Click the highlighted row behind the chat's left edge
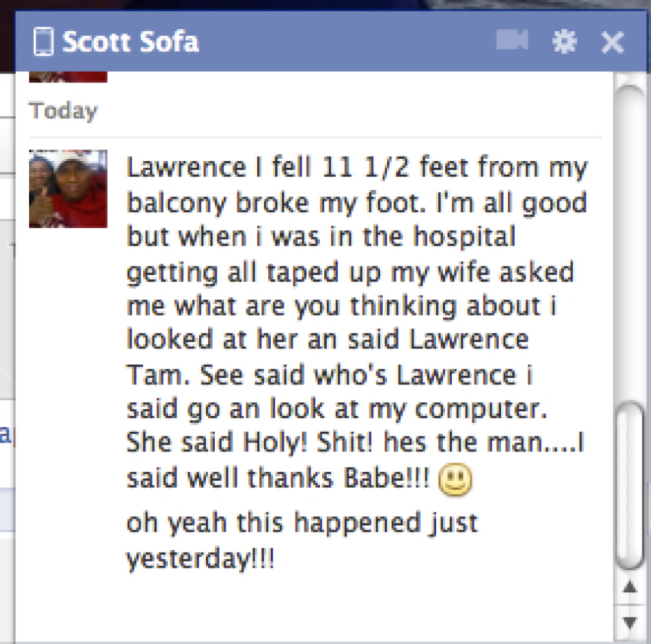Image resolution: width=651 pixels, height=644 pixels. [x=7, y=509]
